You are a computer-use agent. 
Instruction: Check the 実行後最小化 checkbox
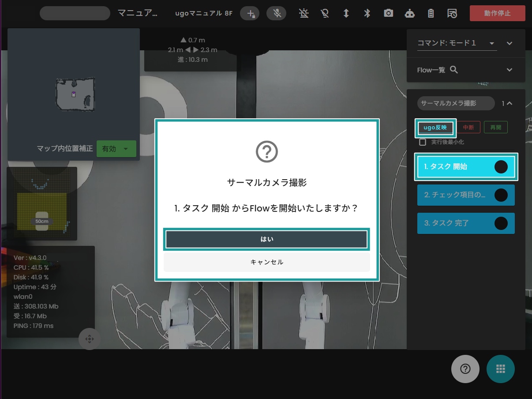click(423, 142)
